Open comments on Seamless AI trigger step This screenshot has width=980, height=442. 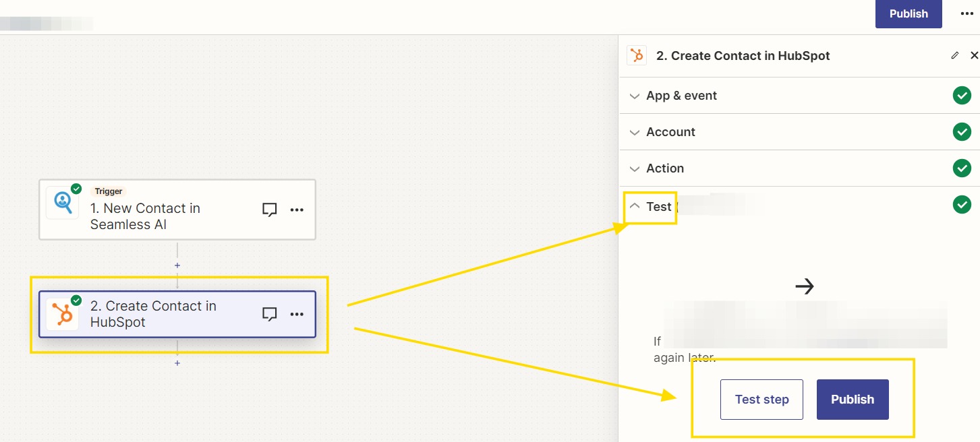click(270, 210)
